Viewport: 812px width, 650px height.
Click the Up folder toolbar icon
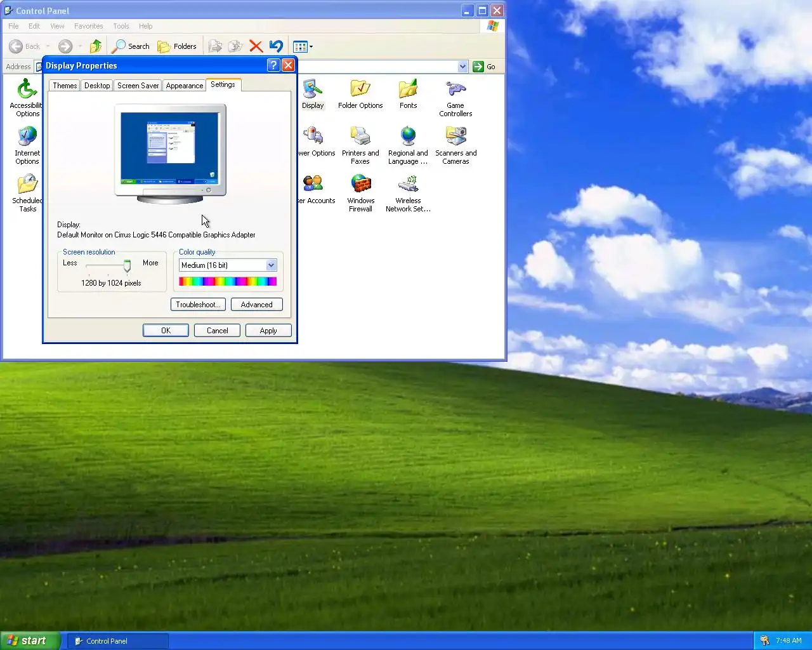pos(96,46)
